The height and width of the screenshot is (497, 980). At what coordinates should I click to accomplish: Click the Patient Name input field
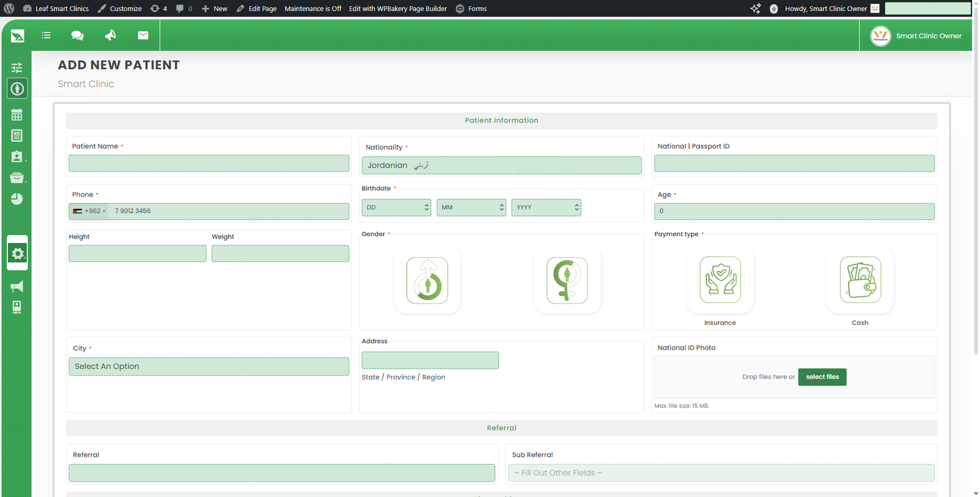point(209,163)
